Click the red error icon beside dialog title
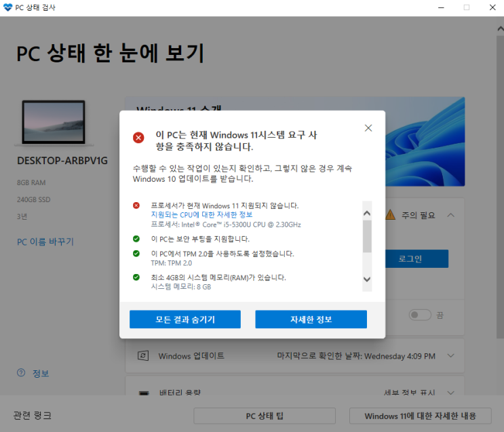Screen dimensions: 504x432 pyautogui.click(x=138, y=138)
